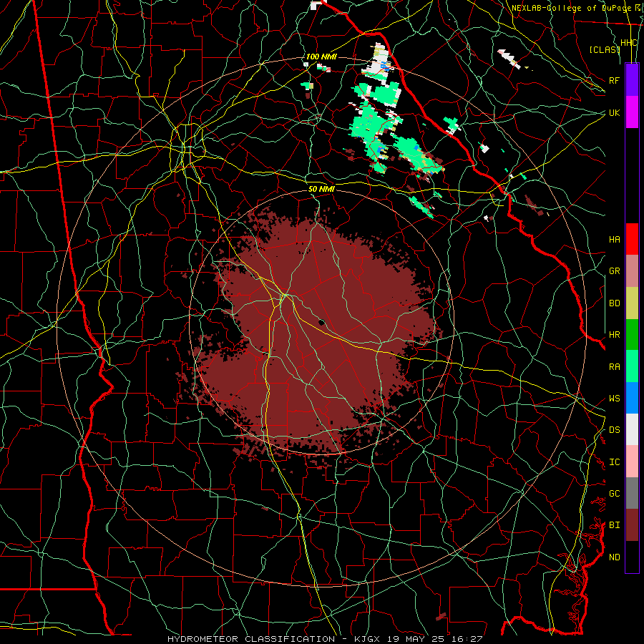Click the GR legend label
Image resolution: width=644 pixels, height=644 pixels.
pos(614,271)
